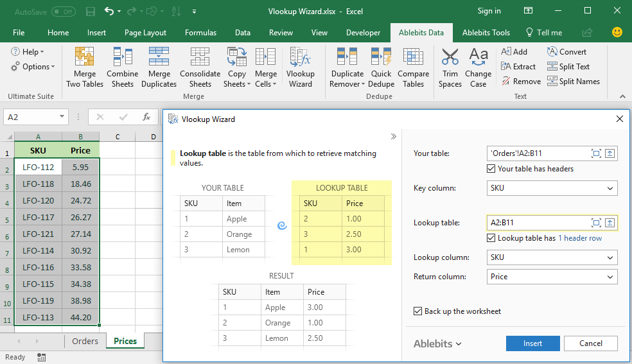
Task: Start the Vlookup Wizard from ribbon
Action: (301, 67)
